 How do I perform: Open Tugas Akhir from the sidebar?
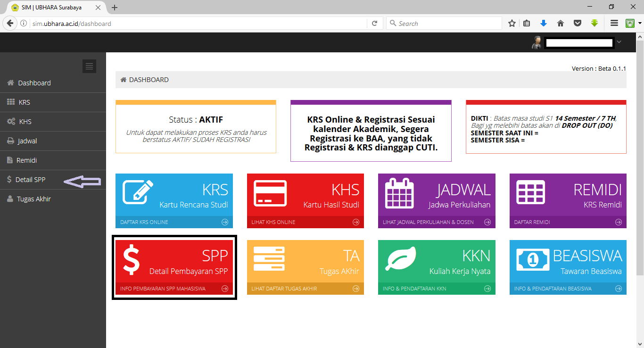click(33, 199)
